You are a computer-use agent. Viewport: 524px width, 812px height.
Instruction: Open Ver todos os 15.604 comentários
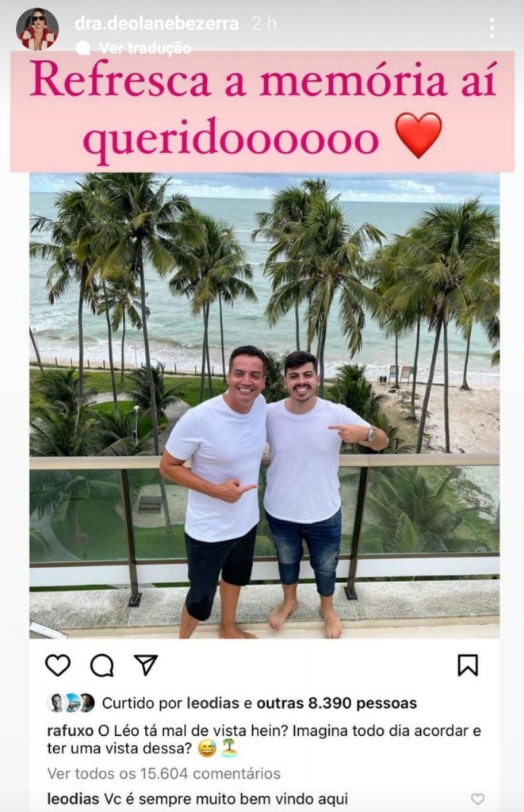(x=163, y=774)
